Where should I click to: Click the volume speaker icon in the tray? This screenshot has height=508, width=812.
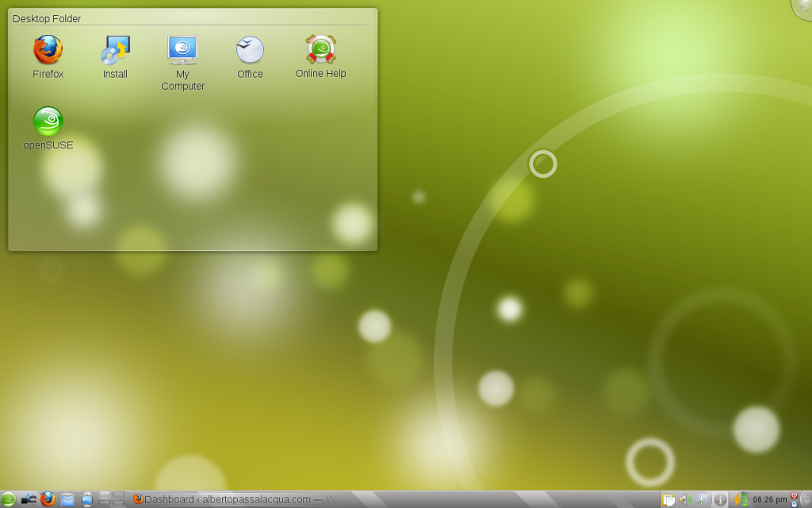[684, 500]
